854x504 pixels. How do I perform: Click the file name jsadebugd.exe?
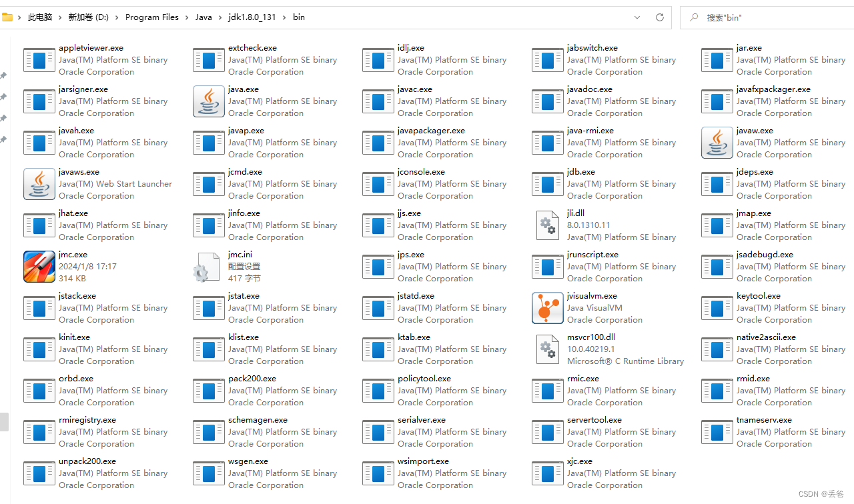[x=765, y=255]
